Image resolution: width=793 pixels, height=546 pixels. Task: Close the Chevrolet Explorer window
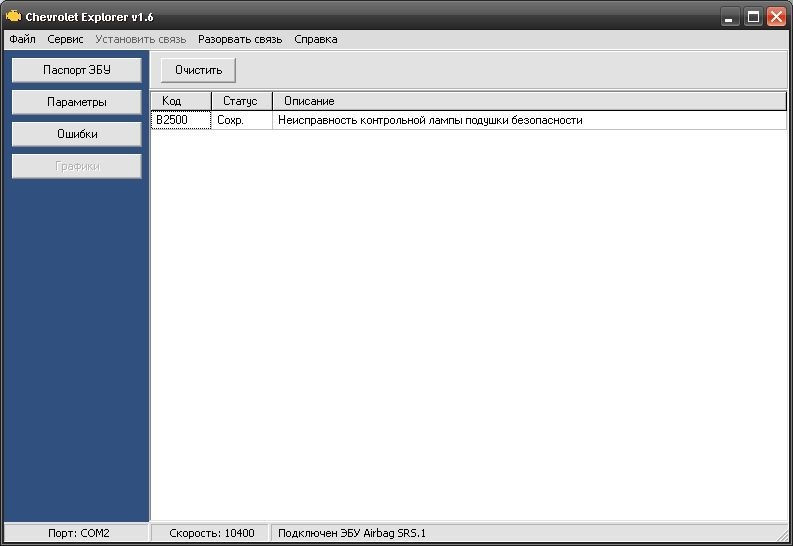[x=776, y=17]
